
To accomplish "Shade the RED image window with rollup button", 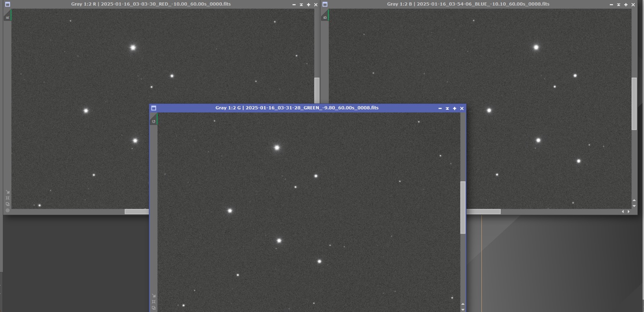I will coord(301,5).
